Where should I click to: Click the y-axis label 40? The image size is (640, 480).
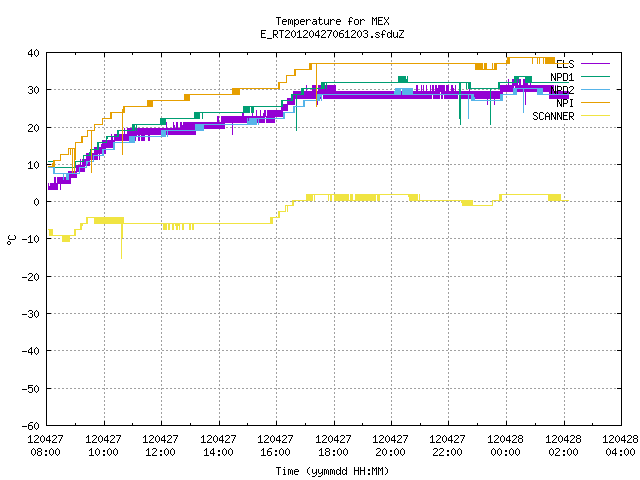pyautogui.click(x=33, y=53)
